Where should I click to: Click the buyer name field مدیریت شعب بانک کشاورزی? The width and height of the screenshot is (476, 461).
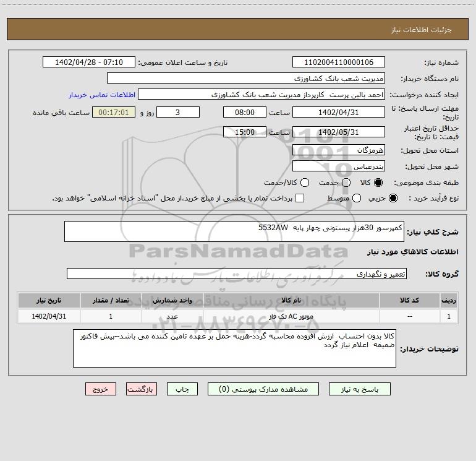pos(246,78)
